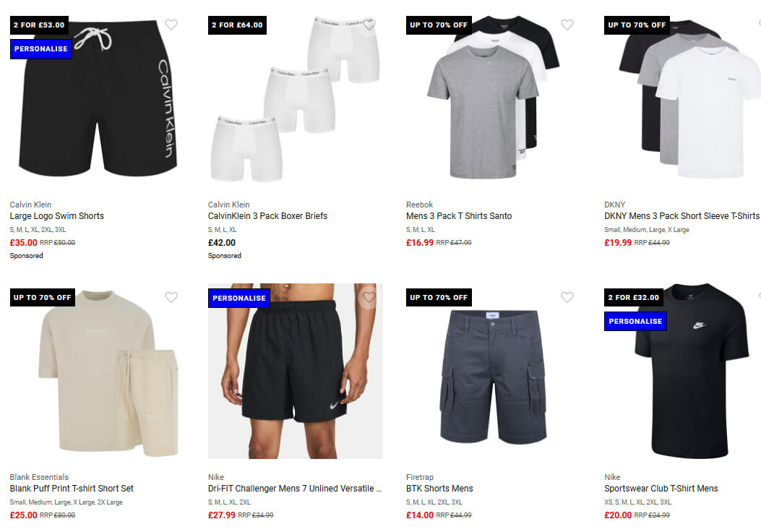Toggle wishlist heart on Reebok T Shirts
The image size is (761, 532).
point(567,25)
